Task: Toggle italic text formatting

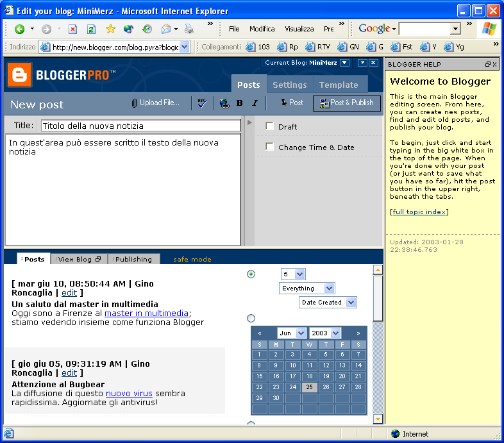Action: tap(255, 103)
